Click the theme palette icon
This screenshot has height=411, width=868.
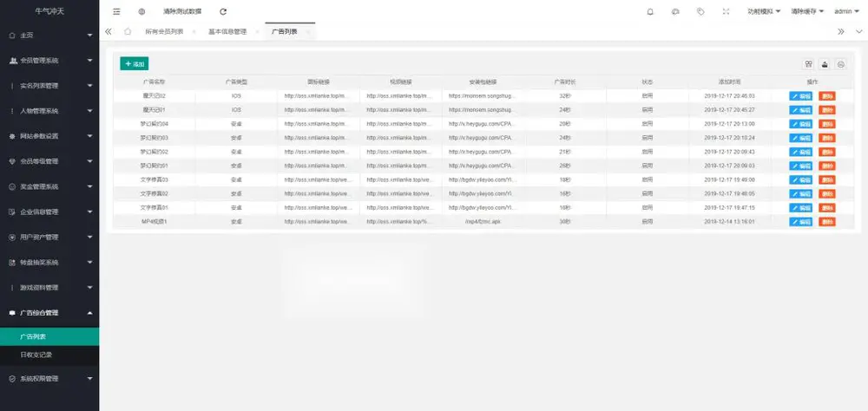675,11
